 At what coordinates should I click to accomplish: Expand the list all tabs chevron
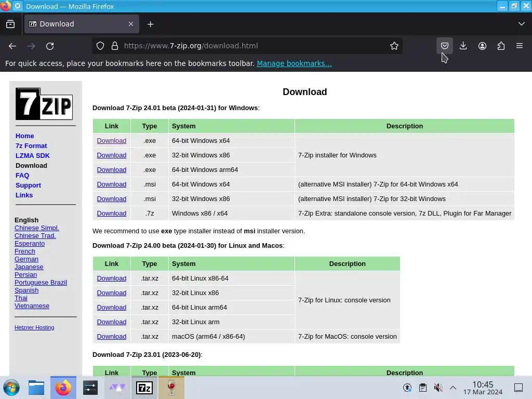click(522, 24)
